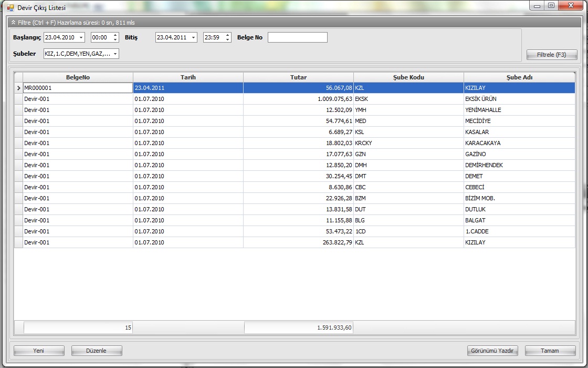Select the 263.822,79 amount cell
Image resolution: width=588 pixels, height=368 pixels.
[x=299, y=242]
